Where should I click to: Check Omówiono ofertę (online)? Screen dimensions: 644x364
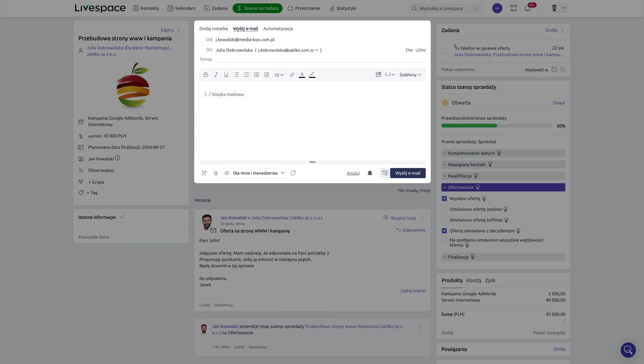pos(444,209)
